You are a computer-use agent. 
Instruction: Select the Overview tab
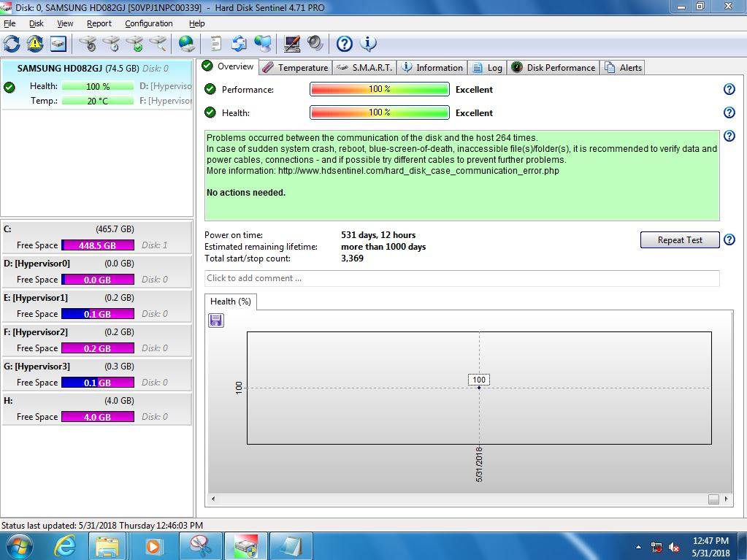pos(228,66)
